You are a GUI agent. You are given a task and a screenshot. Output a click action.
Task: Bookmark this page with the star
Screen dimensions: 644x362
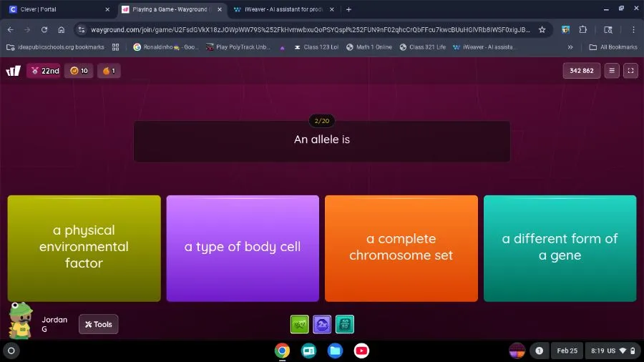(x=542, y=29)
